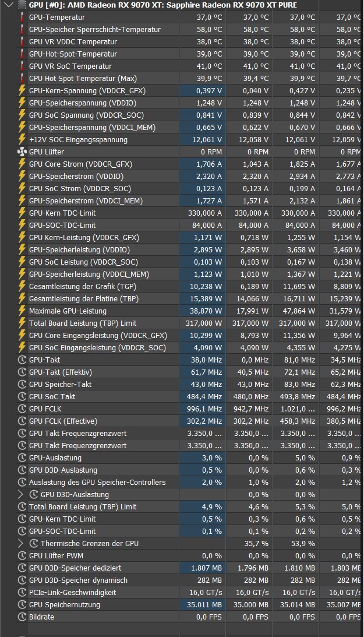This screenshot has width=364, height=637.
Task: Click lightning icon of GPU-Kern-Spannung (VDDCR_GFX)
Action: click(x=22, y=90)
